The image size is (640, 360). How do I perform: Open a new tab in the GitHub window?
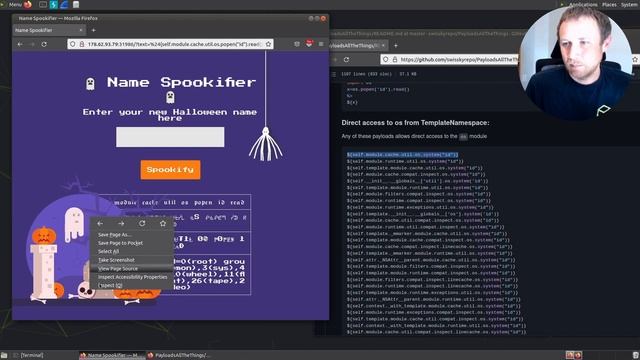[x=396, y=46]
